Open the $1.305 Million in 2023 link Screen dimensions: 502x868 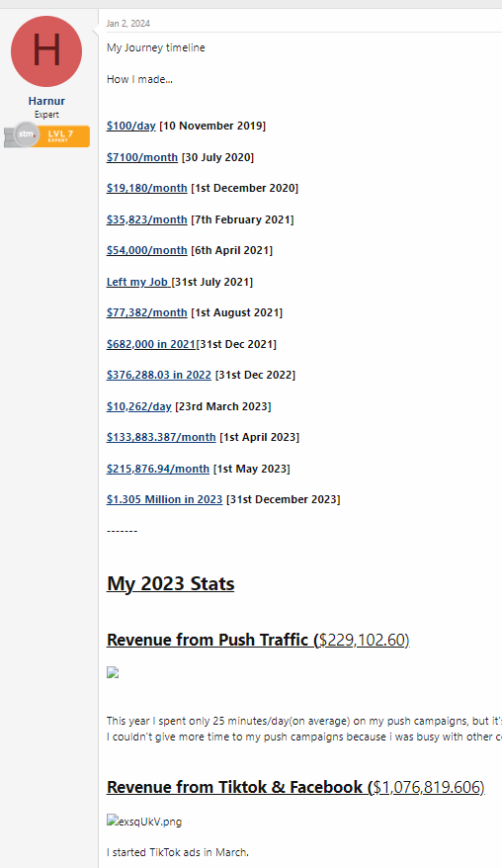164,499
